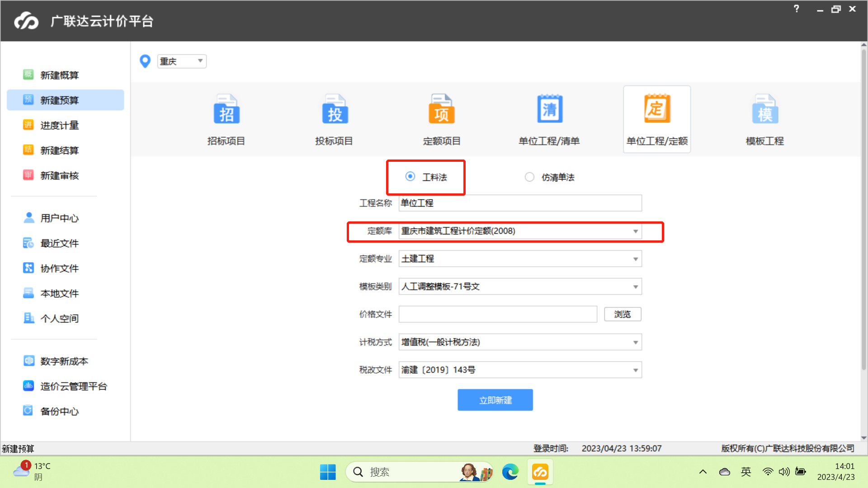The height and width of the screenshot is (488, 868).
Task: Click the 数字新成本 icon
Action: (28, 361)
